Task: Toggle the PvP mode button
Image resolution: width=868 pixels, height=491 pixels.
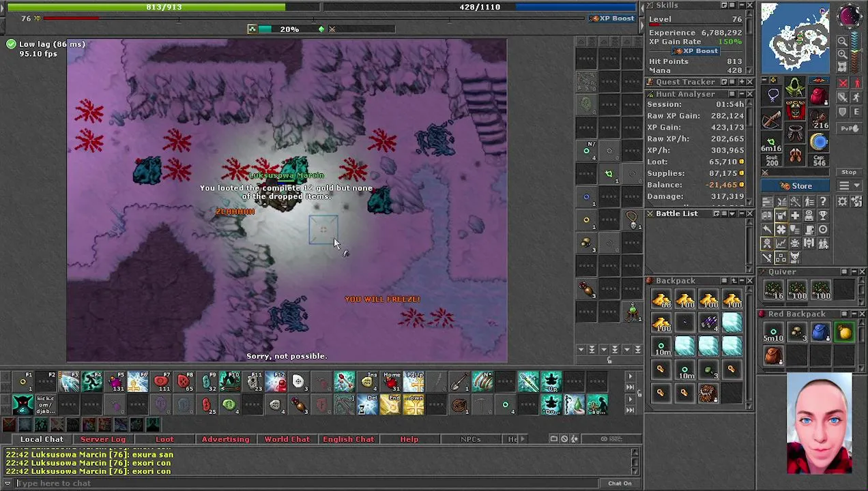Action: point(850,128)
